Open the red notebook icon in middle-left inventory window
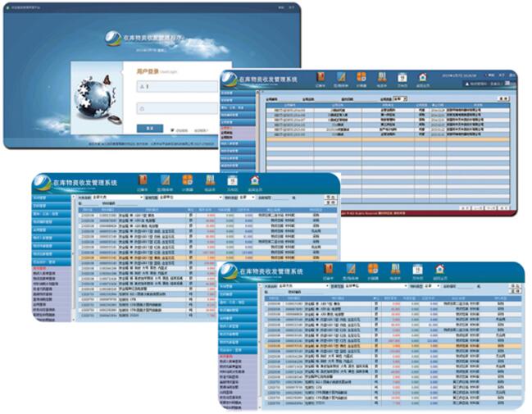 click(x=143, y=180)
